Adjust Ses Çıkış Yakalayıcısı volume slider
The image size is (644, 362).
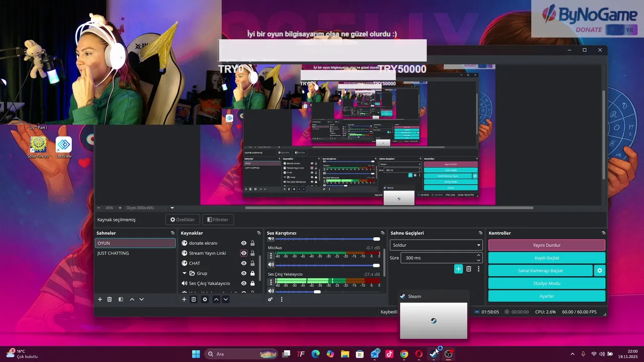tap(328, 292)
